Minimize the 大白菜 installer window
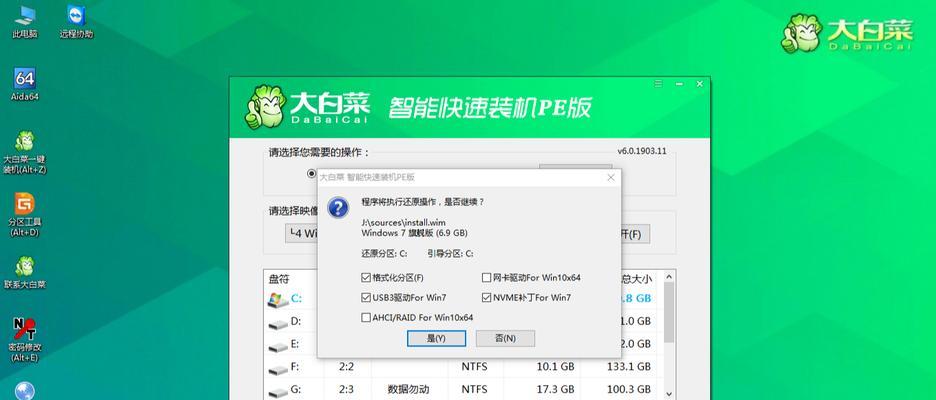Screen dimensions: 936x400 pyautogui.click(x=679, y=84)
